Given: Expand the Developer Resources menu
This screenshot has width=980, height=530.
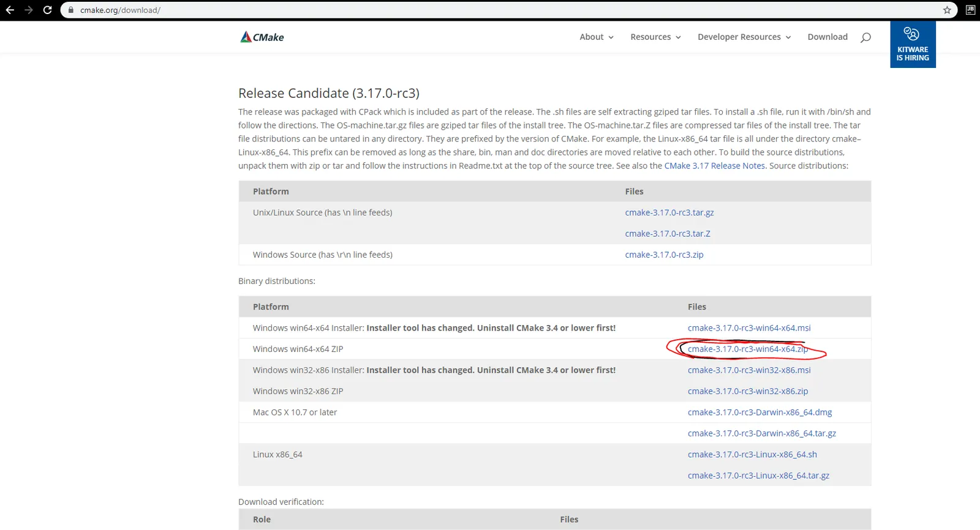Looking at the screenshot, I should click(x=744, y=37).
